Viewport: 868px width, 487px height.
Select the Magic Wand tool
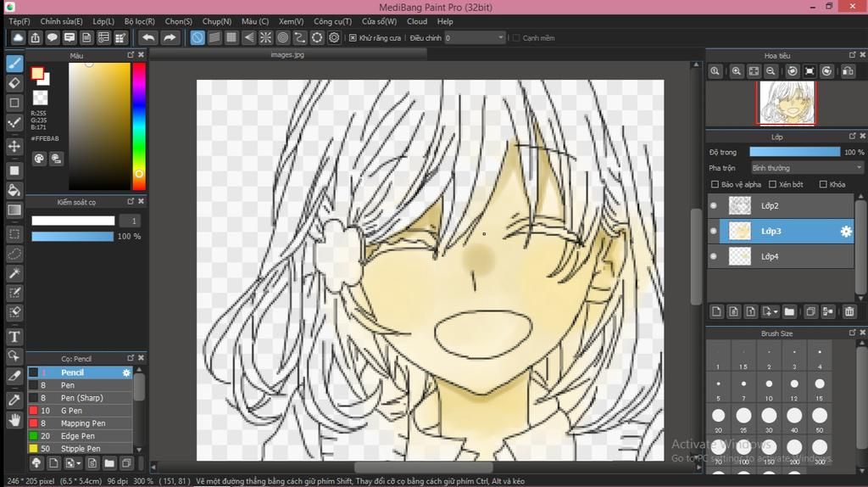point(14,273)
